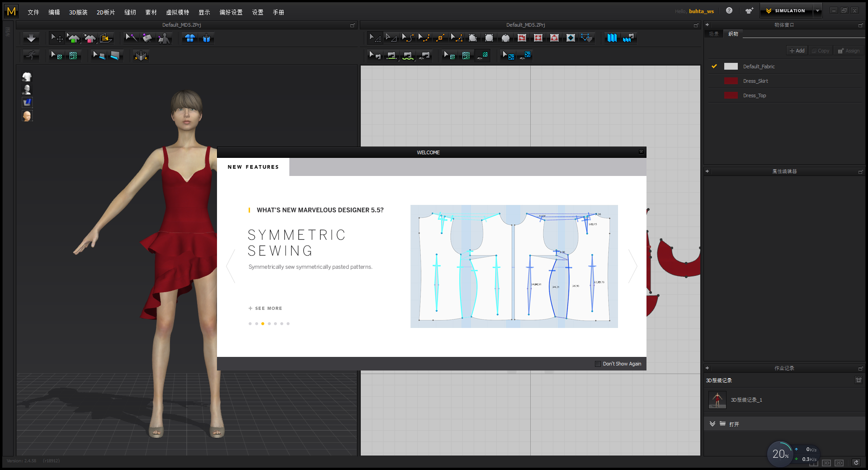
Task: Select the Dart diamond tool
Action: point(571,38)
